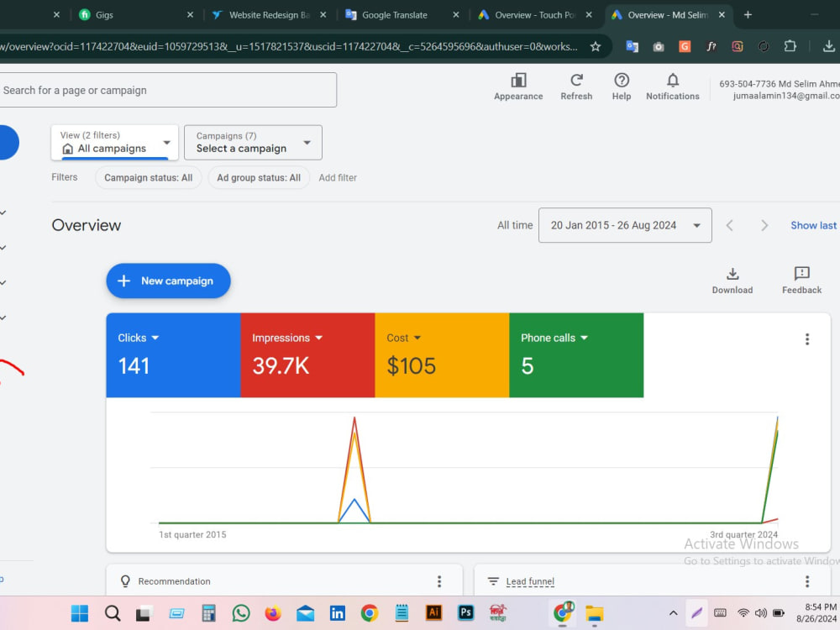Open volume control in system tray
Image resolution: width=840 pixels, height=630 pixels.
[760, 613]
